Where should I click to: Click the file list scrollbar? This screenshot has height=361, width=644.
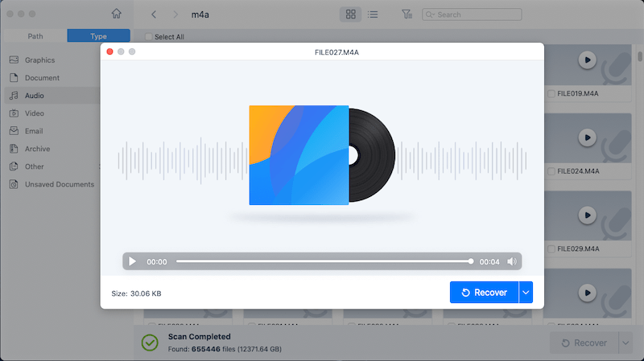640,55
